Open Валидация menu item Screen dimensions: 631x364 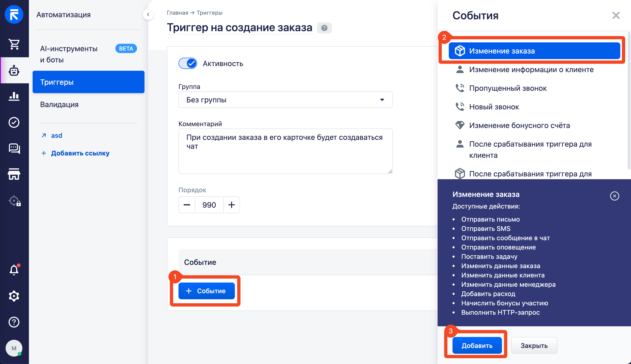tap(59, 104)
